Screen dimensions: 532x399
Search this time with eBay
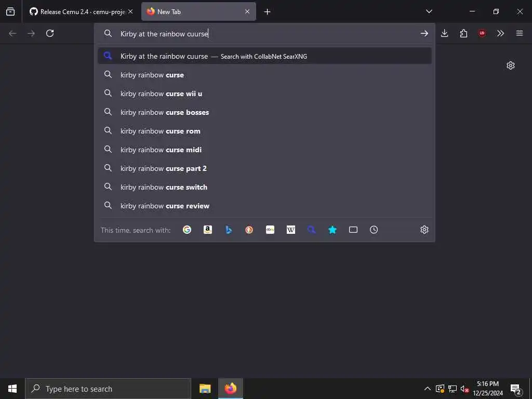coord(270,230)
